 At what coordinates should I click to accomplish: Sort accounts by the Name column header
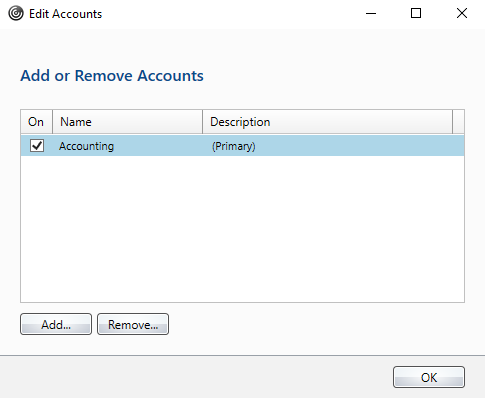127,122
